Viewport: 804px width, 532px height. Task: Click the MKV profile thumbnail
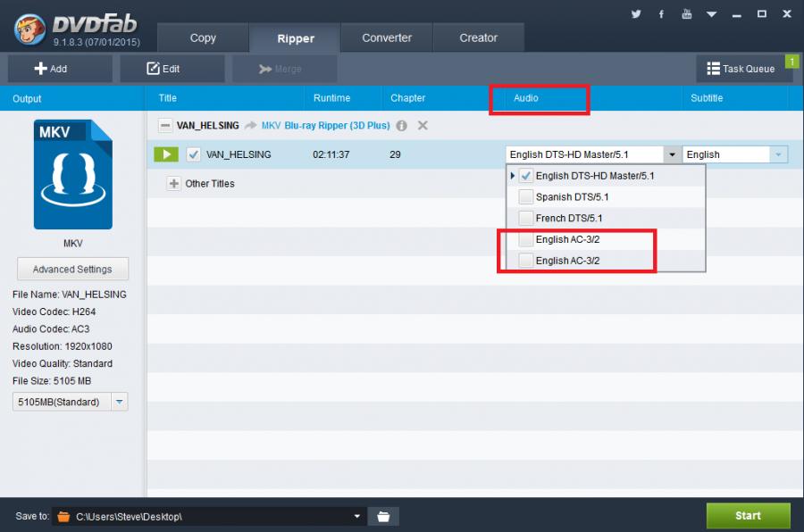72,175
